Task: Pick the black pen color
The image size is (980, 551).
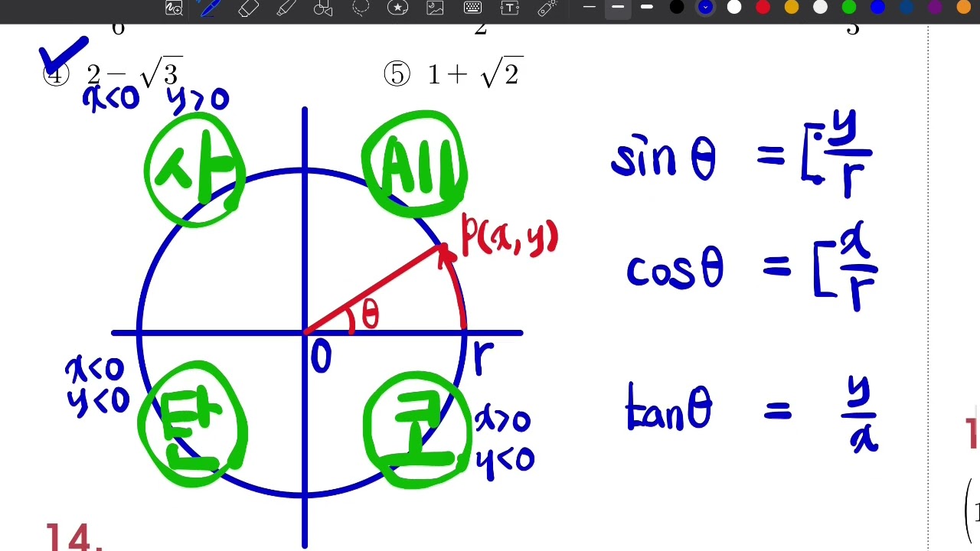Action: pyautogui.click(x=677, y=8)
